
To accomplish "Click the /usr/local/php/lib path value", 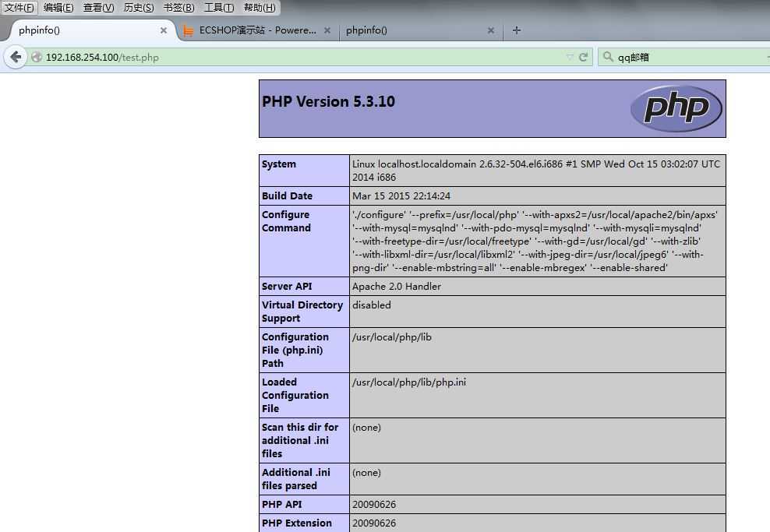I will pyautogui.click(x=392, y=337).
